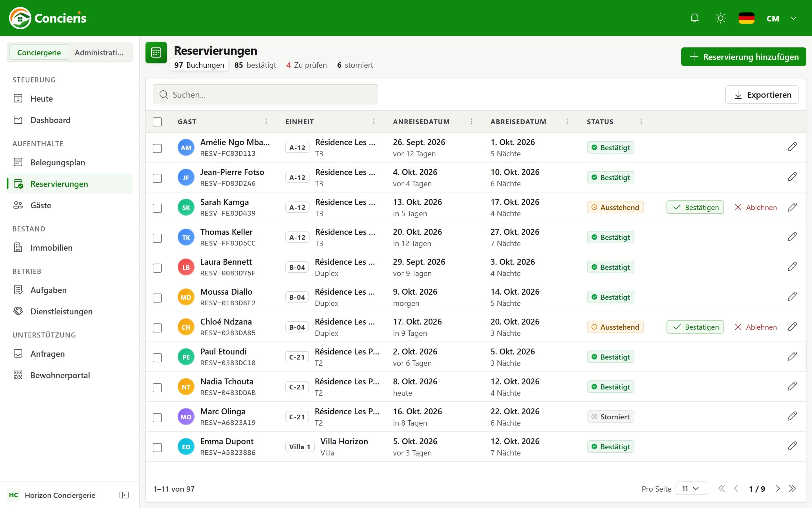Select Amélie Ngo Mba row checkbox
The image size is (812, 508).
[x=157, y=148]
